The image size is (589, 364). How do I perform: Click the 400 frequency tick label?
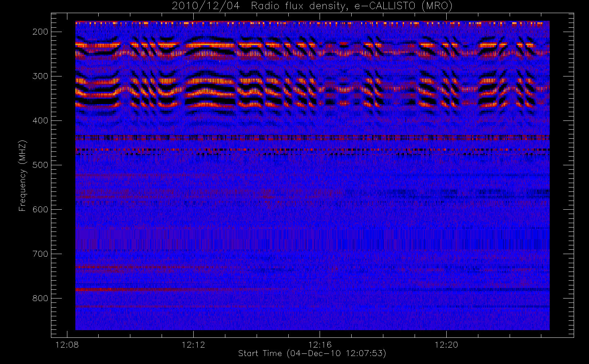(40, 120)
